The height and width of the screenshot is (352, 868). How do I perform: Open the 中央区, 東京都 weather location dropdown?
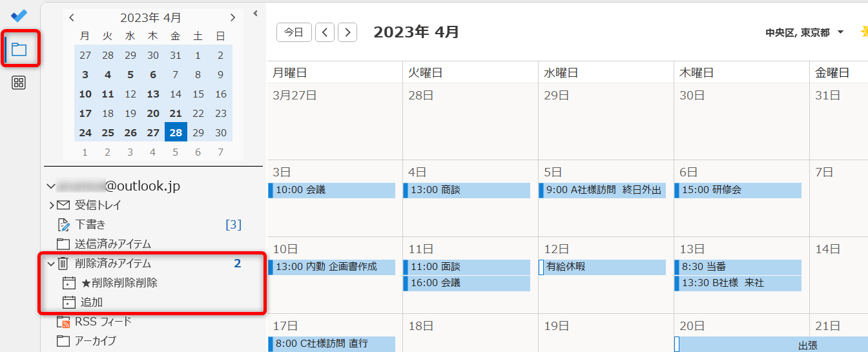tap(840, 32)
